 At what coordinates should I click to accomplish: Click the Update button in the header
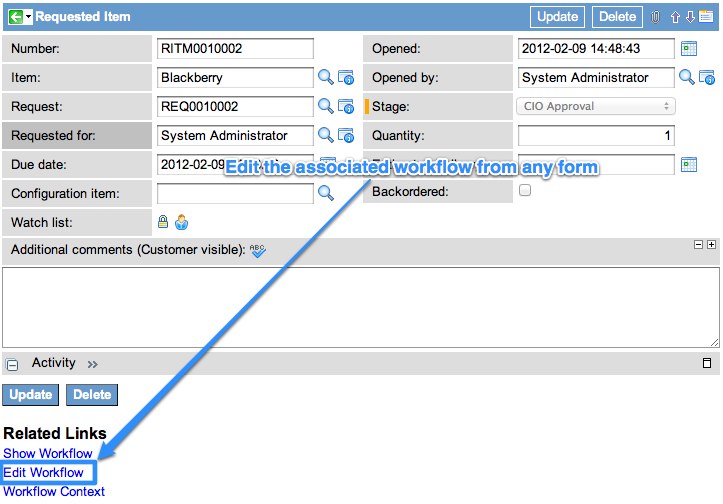coord(557,17)
